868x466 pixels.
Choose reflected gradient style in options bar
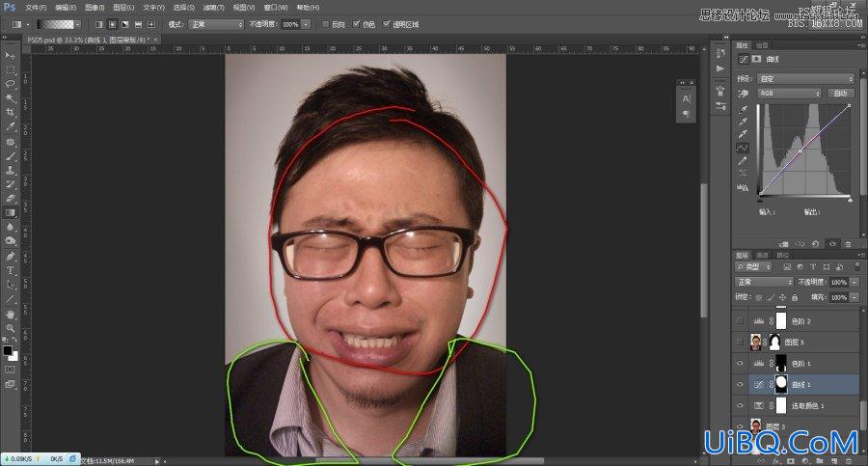138,24
